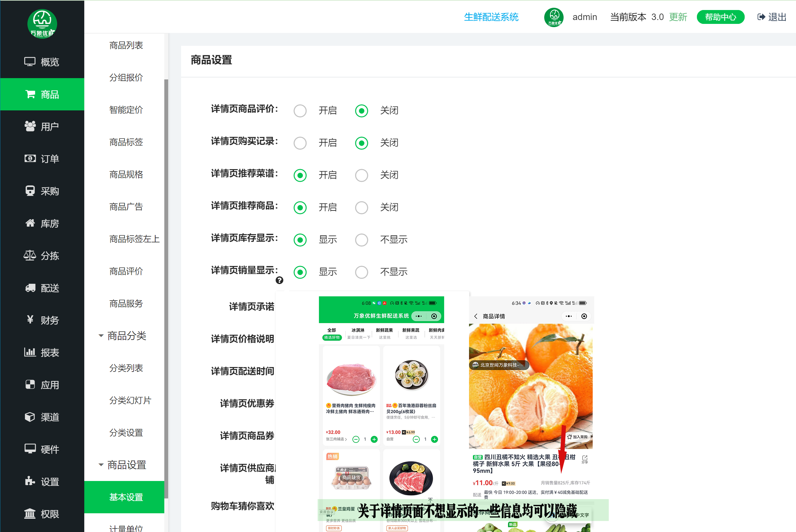Click the 加入常购 button on product image
Viewport: 796px width, 532px height.
(577, 437)
